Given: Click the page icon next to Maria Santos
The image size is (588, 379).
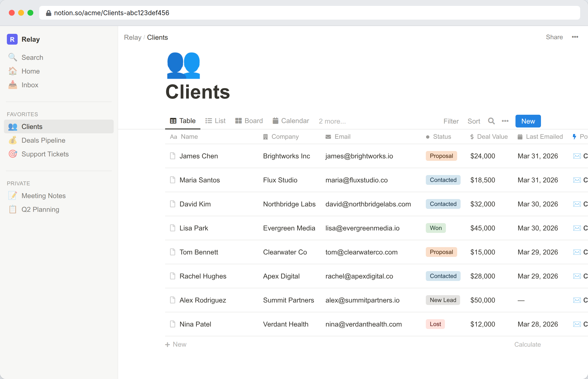Looking at the screenshot, I should [172, 180].
